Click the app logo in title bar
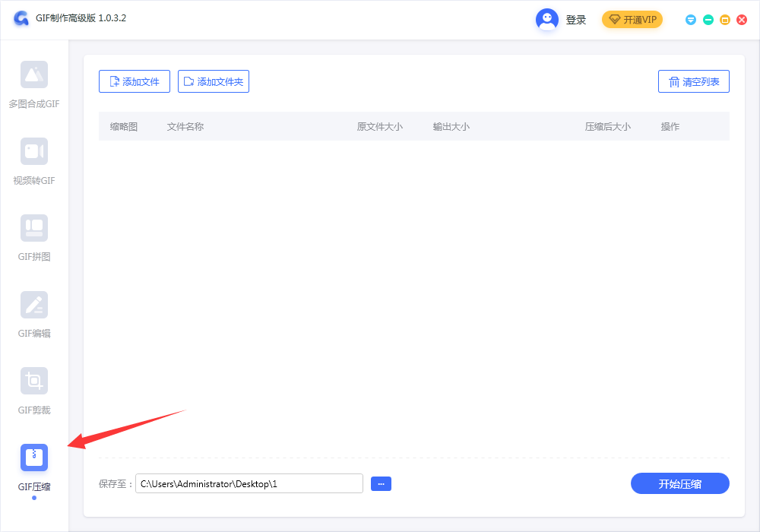Image resolution: width=760 pixels, height=532 pixels. click(x=21, y=19)
